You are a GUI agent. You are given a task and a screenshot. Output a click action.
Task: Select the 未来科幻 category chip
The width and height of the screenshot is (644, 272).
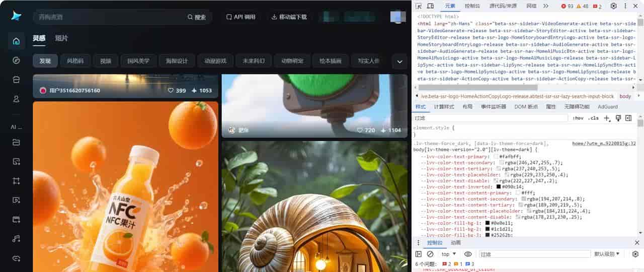click(x=254, y=61)
